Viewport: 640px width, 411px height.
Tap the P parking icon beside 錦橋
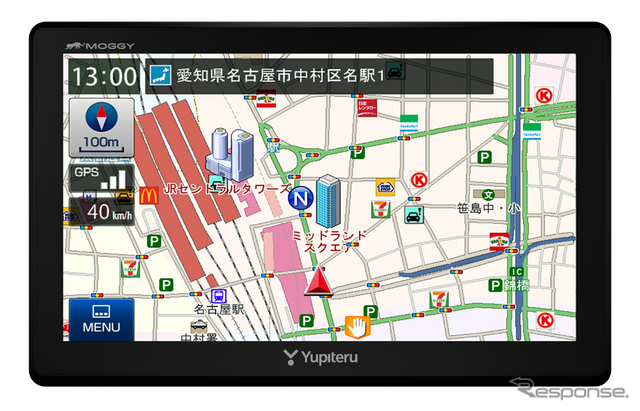(x=495, y=285)
